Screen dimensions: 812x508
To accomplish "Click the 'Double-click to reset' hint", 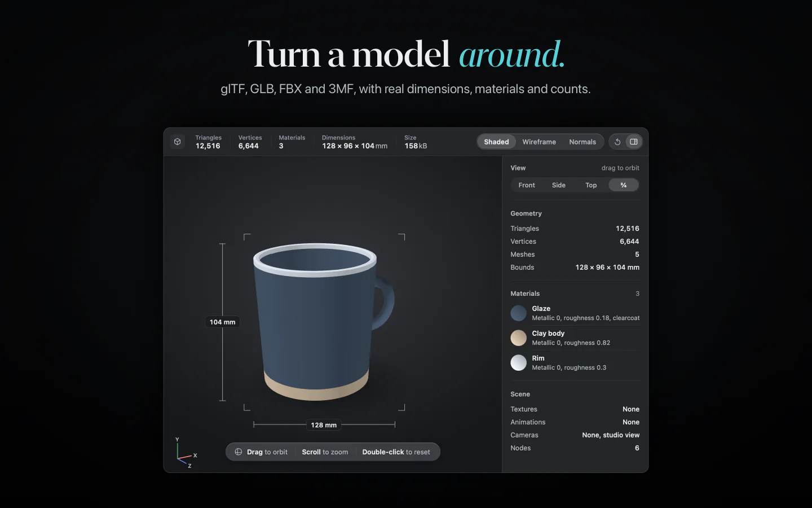I will click(396, 452).
